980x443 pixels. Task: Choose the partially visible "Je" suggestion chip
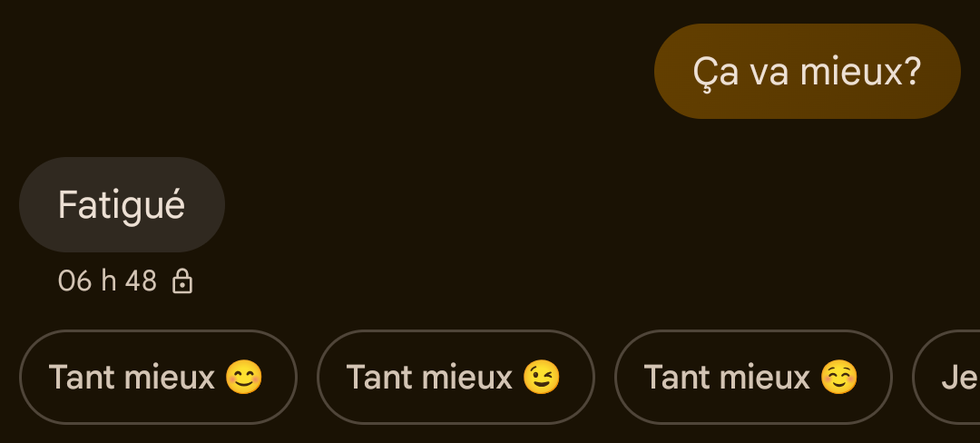click(946, 377)
